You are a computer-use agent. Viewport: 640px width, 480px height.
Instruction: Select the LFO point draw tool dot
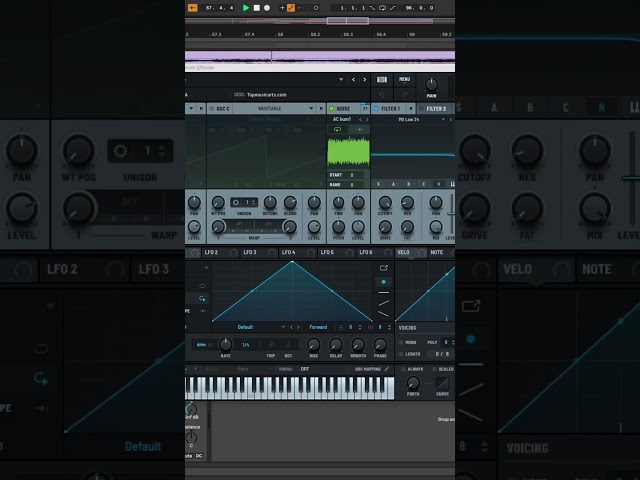coord(383,282)
